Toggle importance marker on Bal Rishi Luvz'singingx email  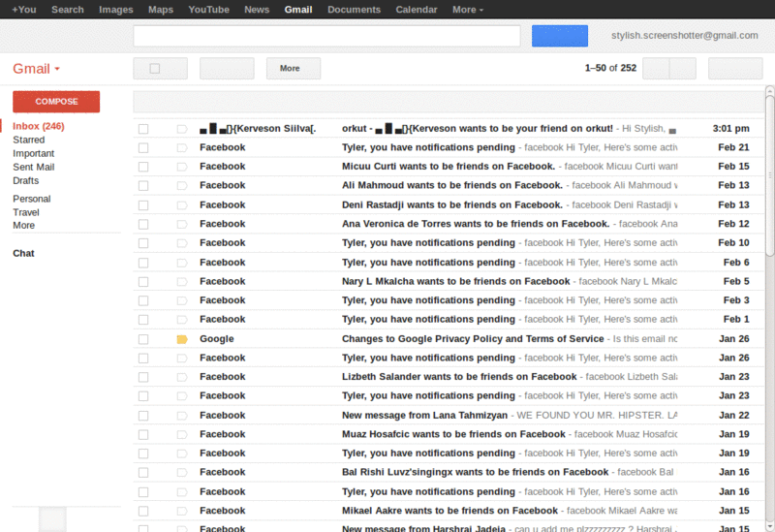point(182,473)
